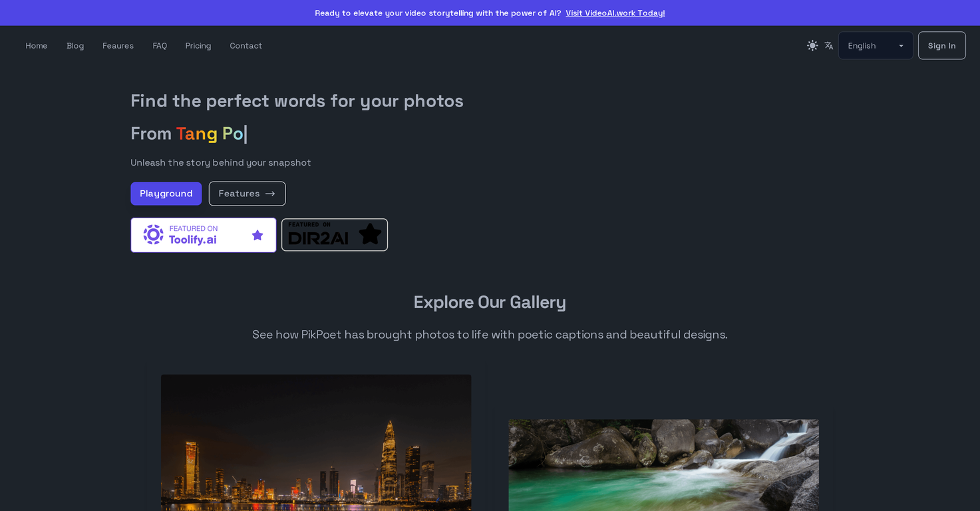Follow the Visit VideoAI.work Today link
The width and height of the screenshot is (980, 511).
click(615, 12)
